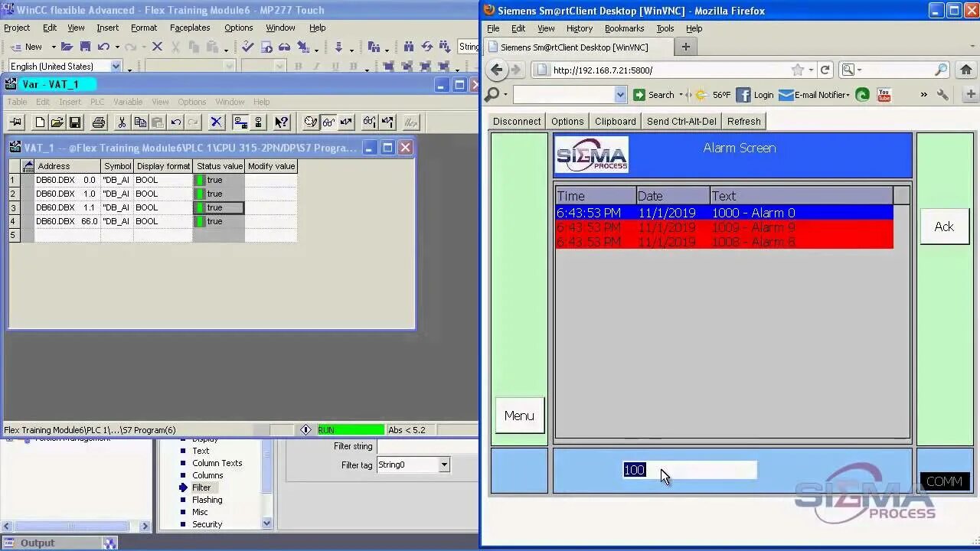This screenshot has height=551, width=980.
Task: Open Project menu in WinCC flexible
Action: (x=17, y=28)
